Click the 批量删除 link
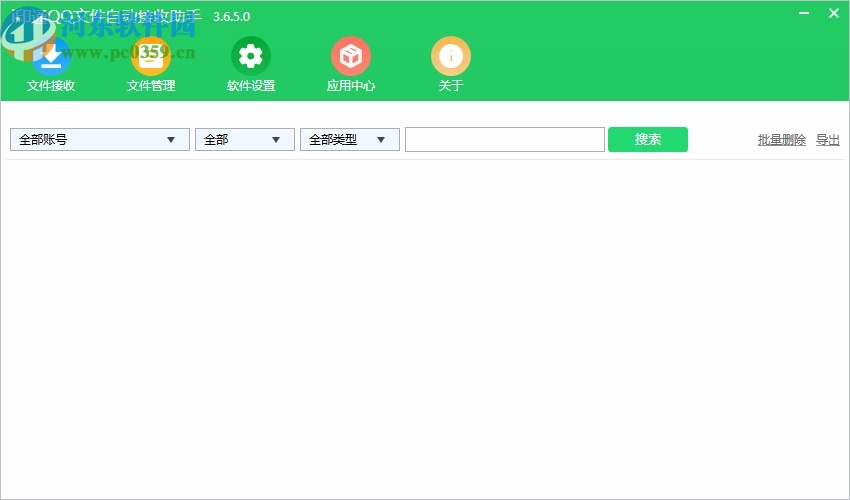This screenshot has width=850, height=500. pyautogui.click(x=782, y=140)
